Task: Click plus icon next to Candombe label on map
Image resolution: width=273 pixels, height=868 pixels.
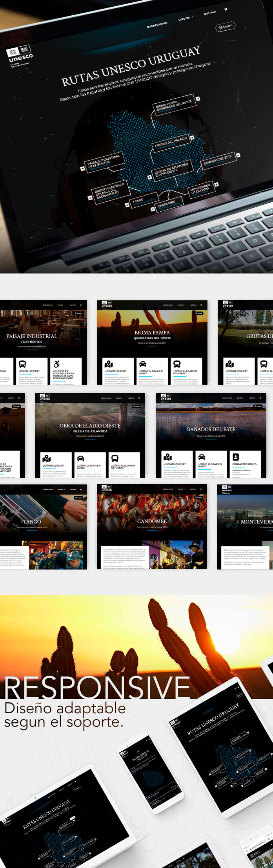Action: click(x=153, y=209)
